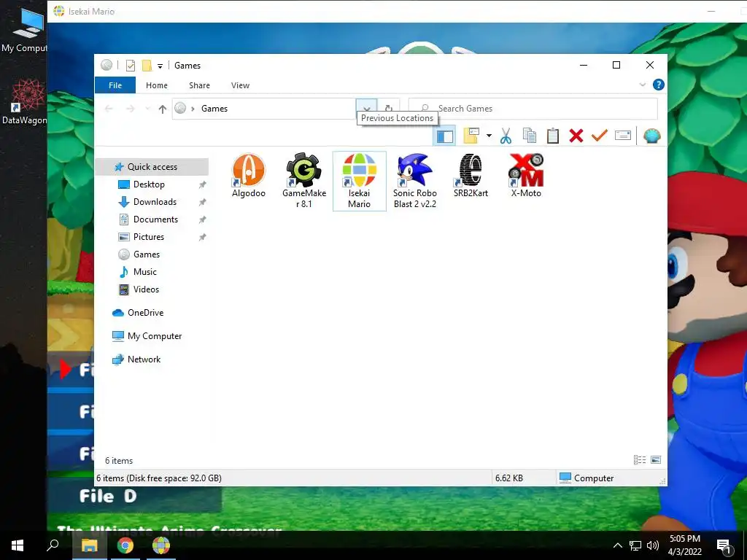
Task: Open the File ribbon tab
Action: (x=115, y=85)
